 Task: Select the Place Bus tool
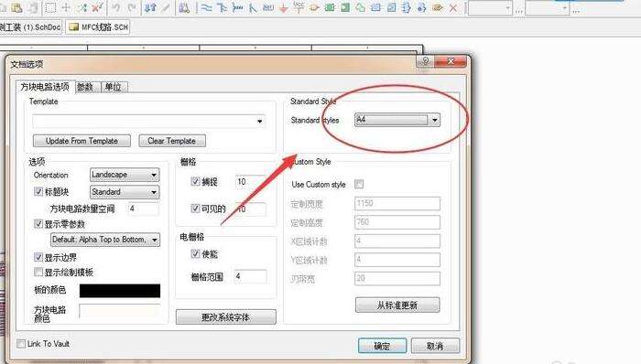(x=222, y=7)
